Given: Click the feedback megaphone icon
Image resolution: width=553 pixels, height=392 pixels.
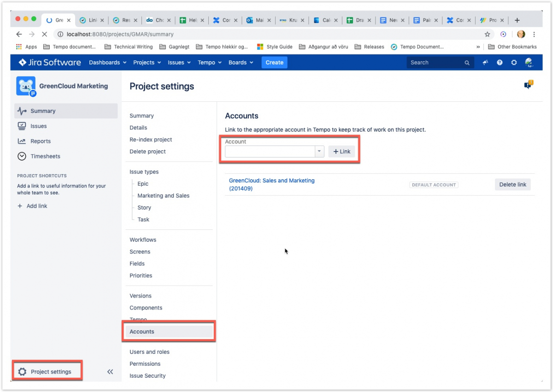Looking at the screenshot, I should 485,63.
